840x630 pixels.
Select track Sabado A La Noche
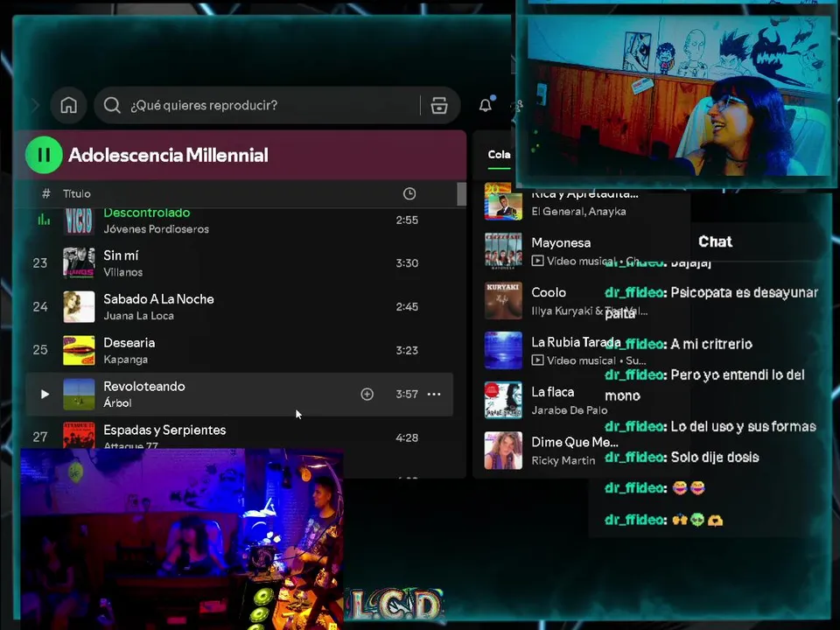pos(158,299)
